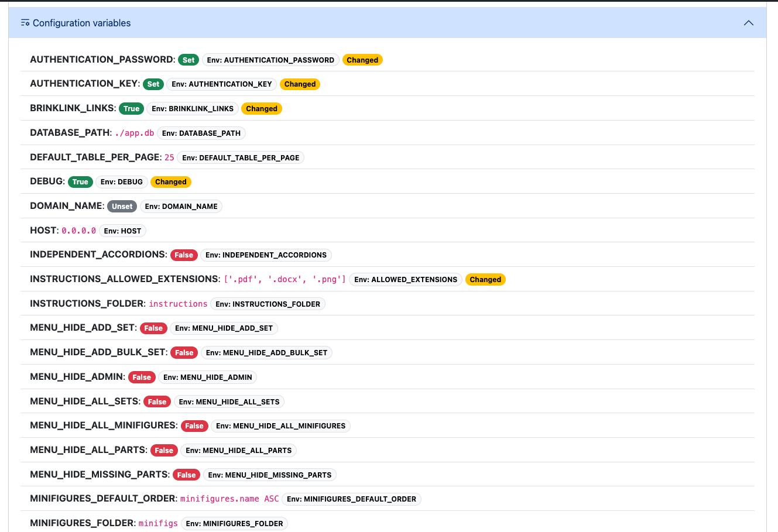Click the DOMAIN_NAME variable name
The width and height of the screenshot is (778, 532).
coord(66,207)
